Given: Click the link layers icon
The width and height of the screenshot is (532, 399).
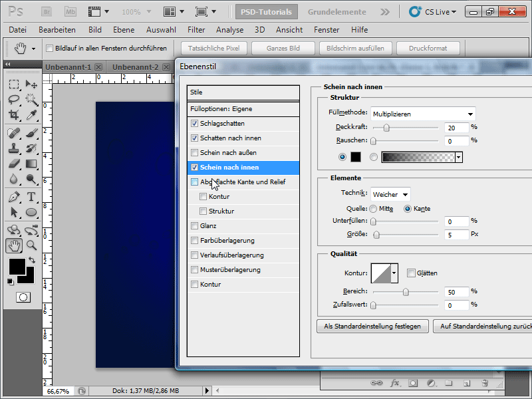Looking at the screenshot, I should tap(376, 383).
